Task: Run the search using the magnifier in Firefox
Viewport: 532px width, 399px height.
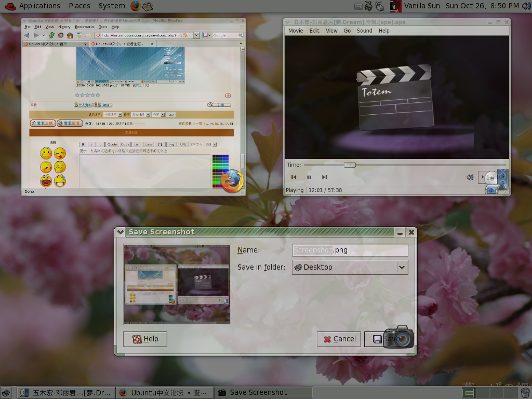Action: tap(241, 35)
